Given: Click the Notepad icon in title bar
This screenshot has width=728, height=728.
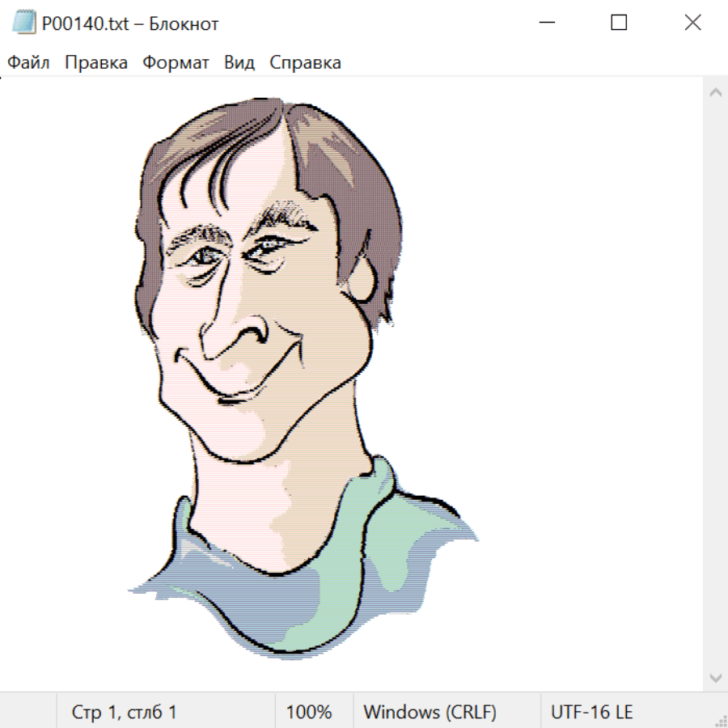Looking at the screenshot, I should pyautogui.click(x=24, y=23).
